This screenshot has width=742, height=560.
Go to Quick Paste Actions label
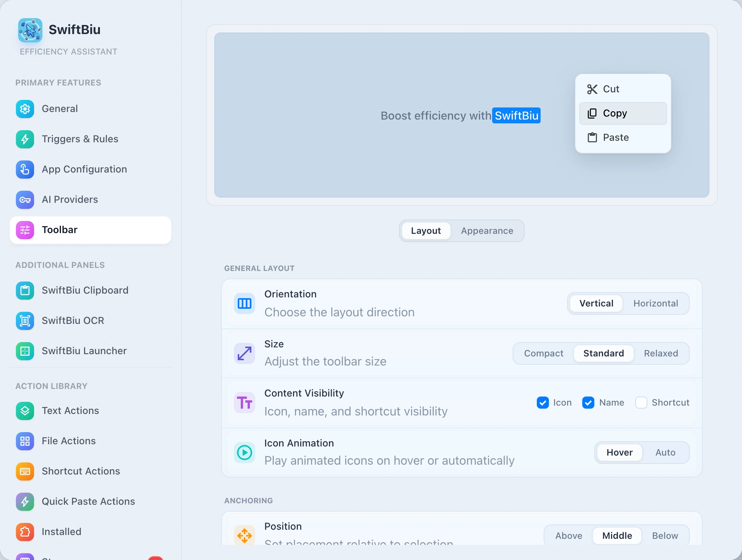coord(89,502)
